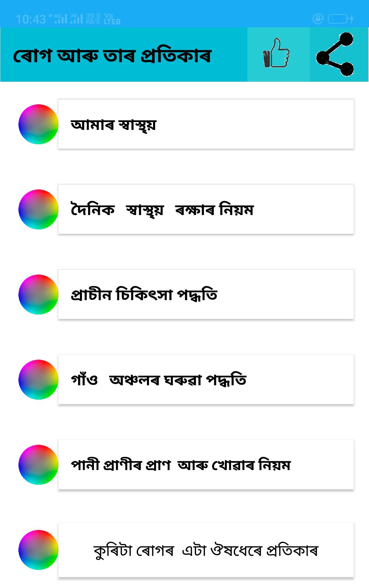Open দৈনিক স্বাস্থ্য ৰক্ষাৰ নিয়ম item
Screen dimensions: 369x588
point(206,209)
